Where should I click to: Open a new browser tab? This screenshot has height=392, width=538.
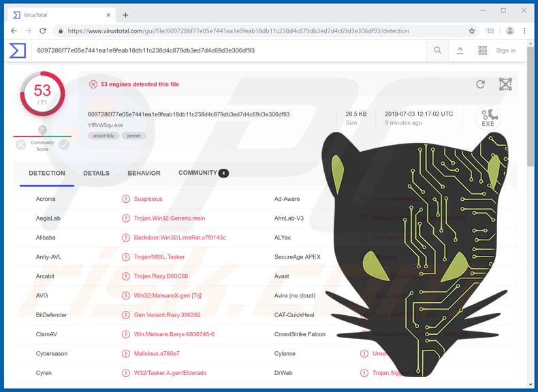click(x=125, y=15)
